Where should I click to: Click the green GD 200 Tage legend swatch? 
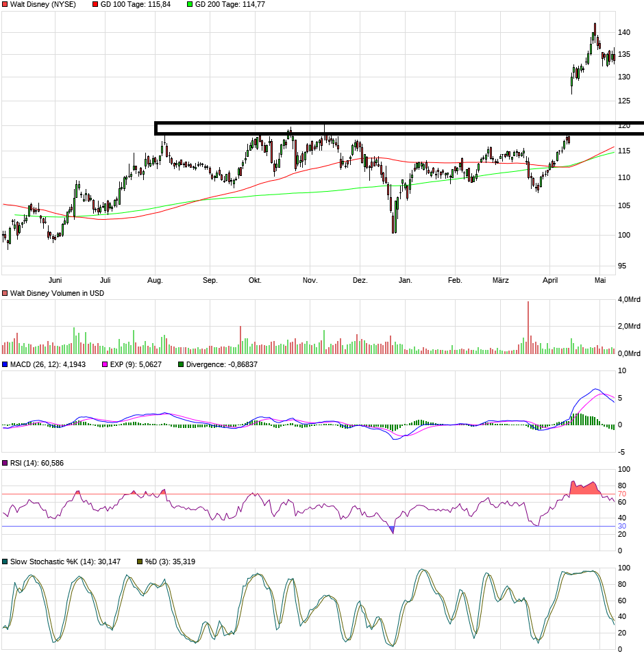[x=190, y=5]
